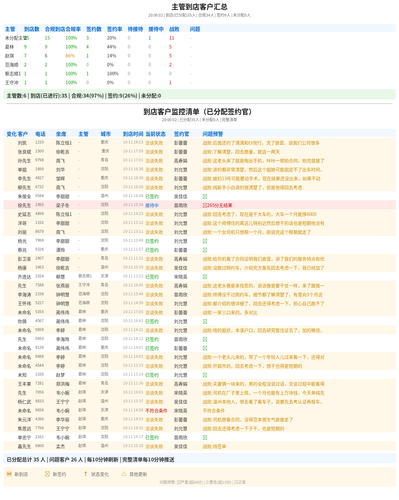The height and width of the screenshot is (500, 399).
Task: Click the 电话 column header
Action: pos(40,134)
